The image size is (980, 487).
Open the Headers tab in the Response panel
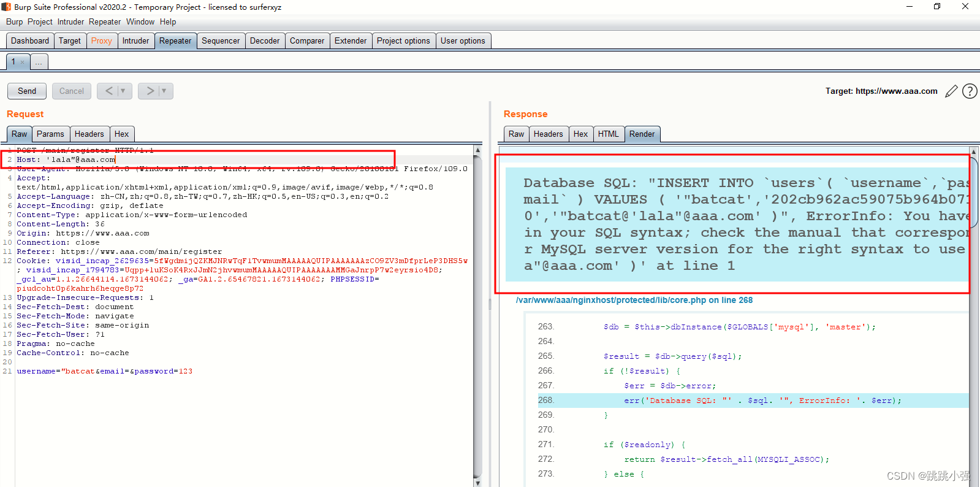(549, 134)
